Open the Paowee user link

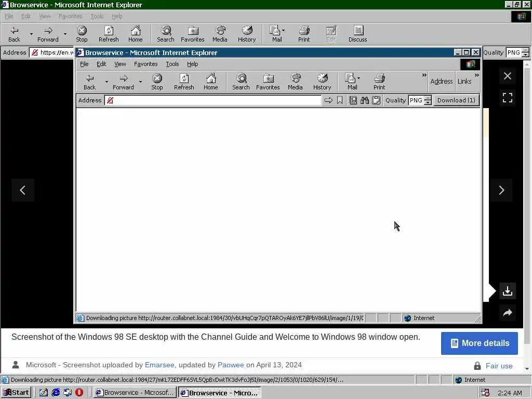point(231,365)
